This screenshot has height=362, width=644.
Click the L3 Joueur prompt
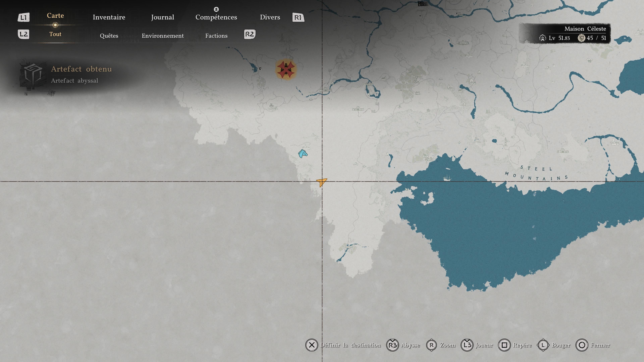coord(477,345)
